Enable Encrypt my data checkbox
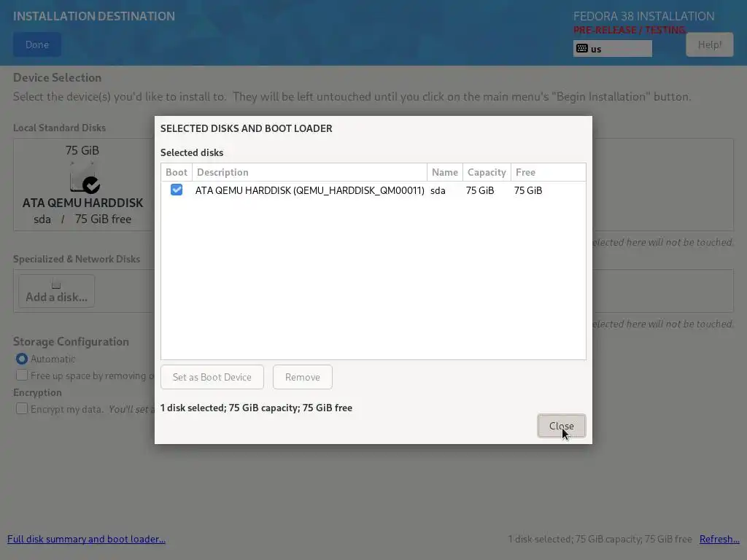Viewport: 747px width, 560px height. pos(21,408)
